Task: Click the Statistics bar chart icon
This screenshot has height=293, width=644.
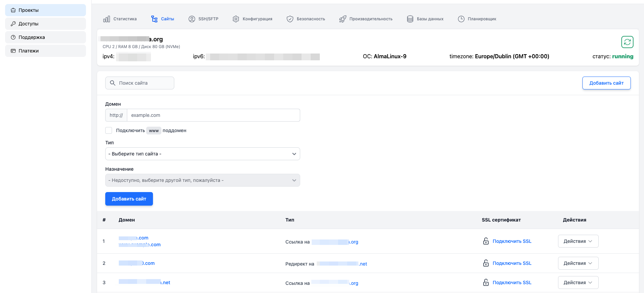Action: pyautogui.click(x=107, y=19)
